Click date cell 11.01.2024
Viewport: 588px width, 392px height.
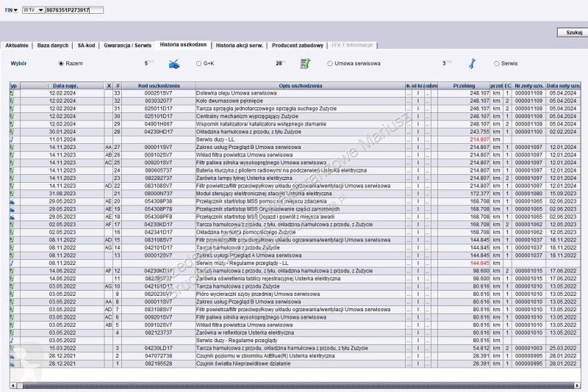[62, 139]
